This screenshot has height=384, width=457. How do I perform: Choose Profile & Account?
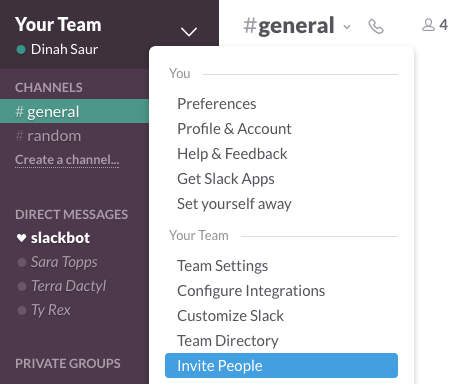click(x=234, y=129)
